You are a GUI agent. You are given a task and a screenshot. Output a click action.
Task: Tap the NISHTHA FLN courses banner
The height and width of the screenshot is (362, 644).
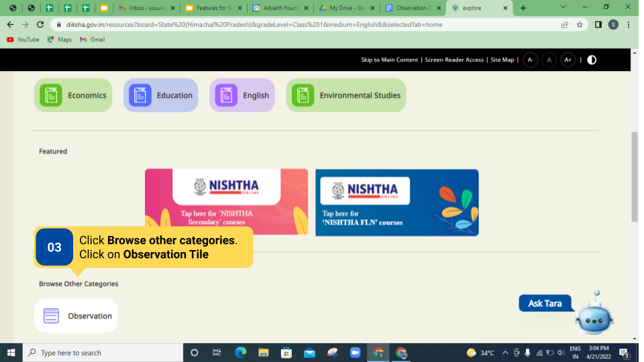point(397,202)
